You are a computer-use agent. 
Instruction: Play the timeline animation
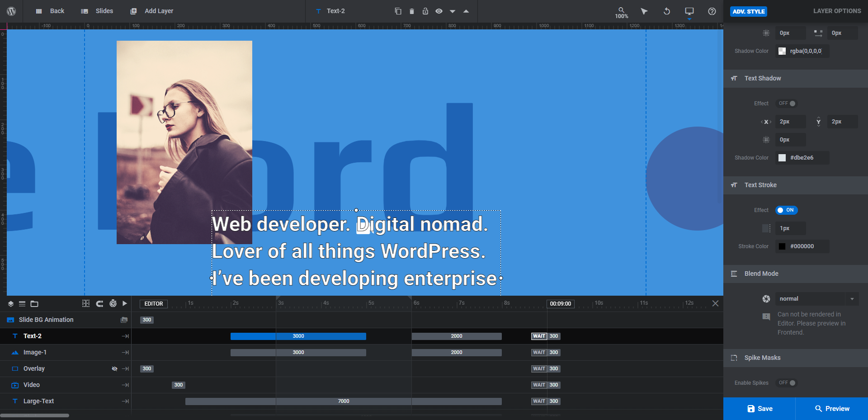[x=125, y=303]
